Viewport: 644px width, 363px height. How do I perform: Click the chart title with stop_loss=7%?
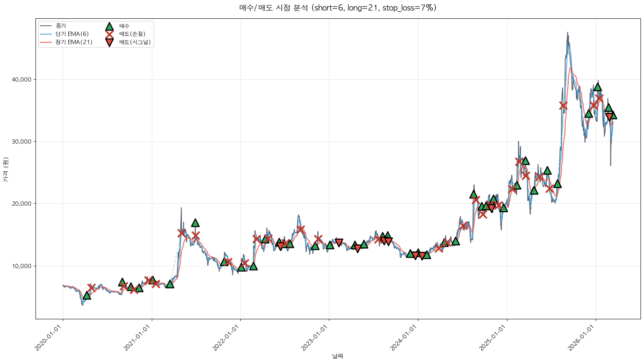click(x=338, y=8)
